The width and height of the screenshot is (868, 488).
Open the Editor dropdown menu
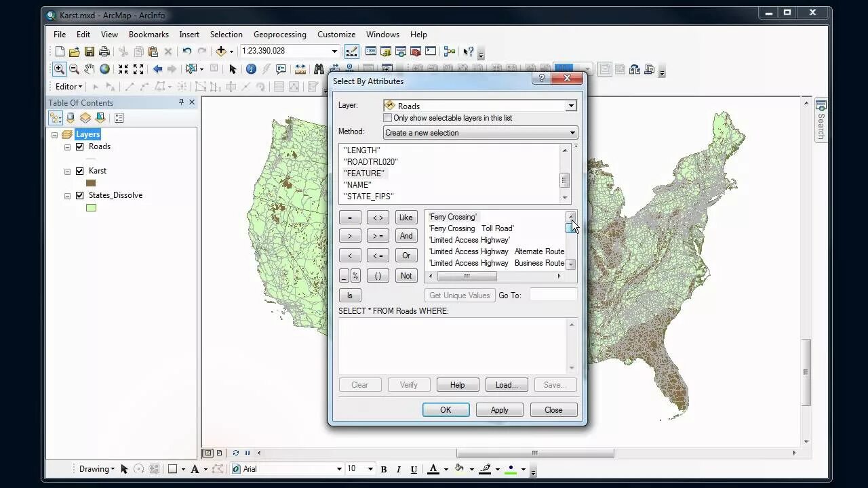(68, 87)
